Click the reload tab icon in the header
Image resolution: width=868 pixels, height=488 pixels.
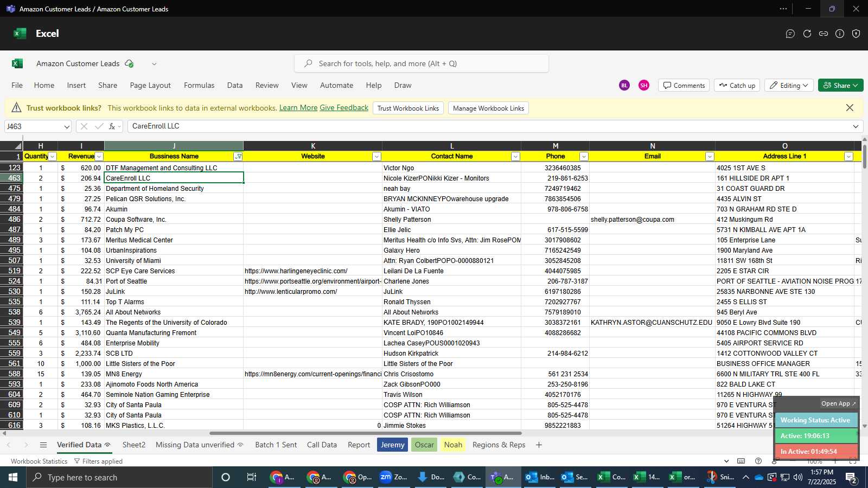click(x=807, y=34)
